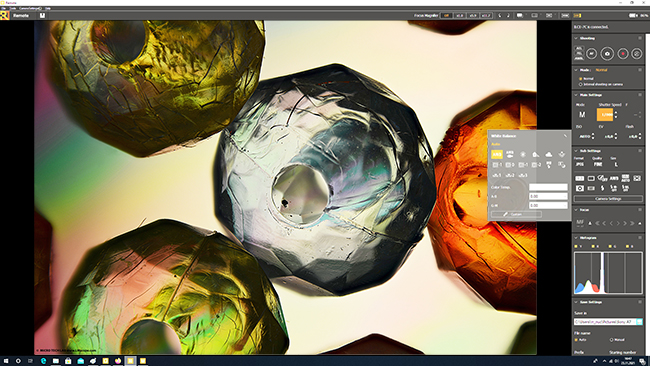Select the Flash white balance preset
650x366 pixels.
(548, 165)
